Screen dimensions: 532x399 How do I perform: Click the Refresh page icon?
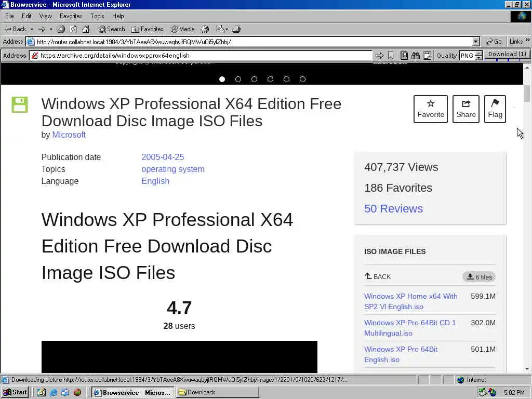point(73,29)
